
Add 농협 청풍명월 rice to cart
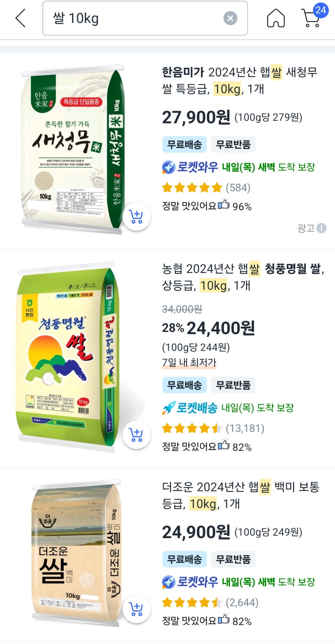coord(136,435)
